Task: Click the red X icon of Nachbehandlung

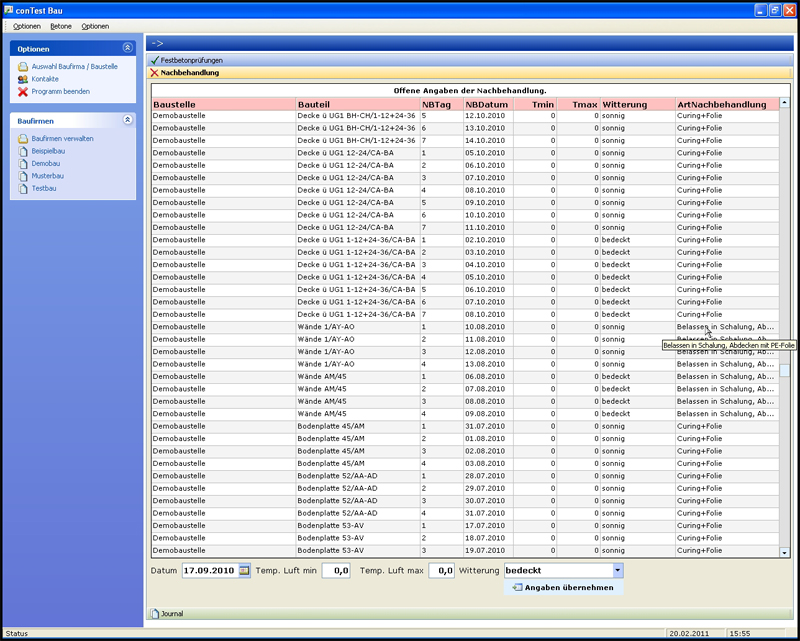Action: click(x=155, y=73)
